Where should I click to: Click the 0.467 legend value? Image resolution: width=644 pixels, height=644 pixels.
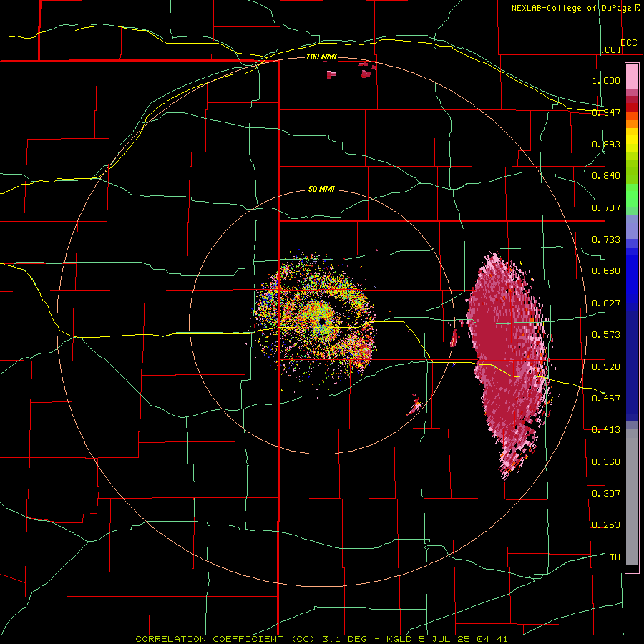click(x=606, y=398)
